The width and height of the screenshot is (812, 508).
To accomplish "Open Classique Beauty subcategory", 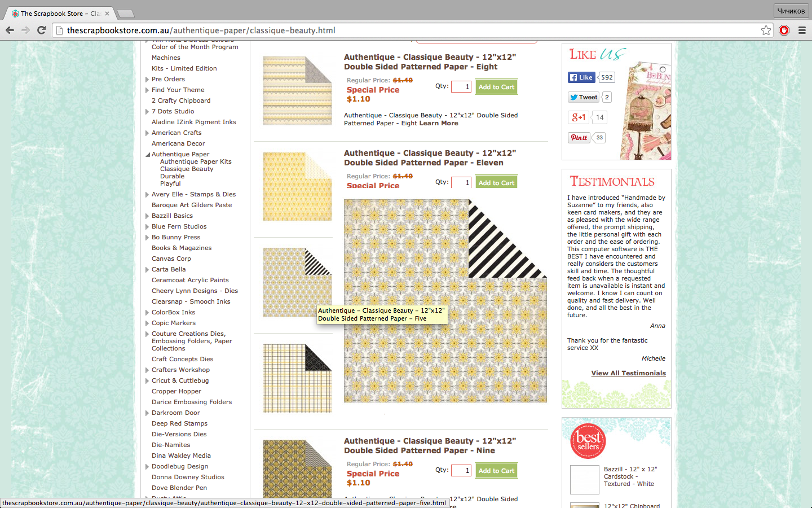I will [187, 169].
